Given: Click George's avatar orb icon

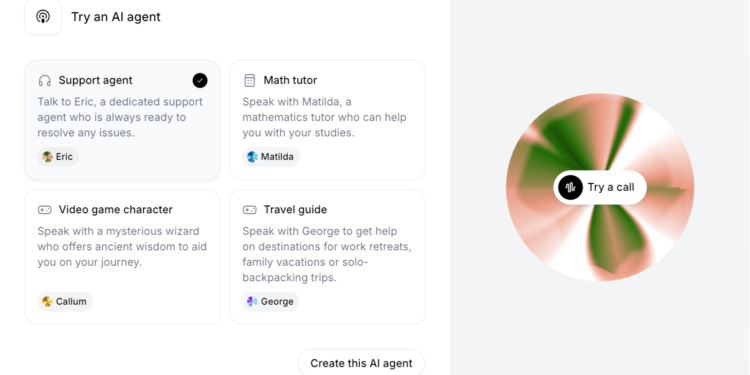Looking at the screenshot, I should click(x=252, y=301).
